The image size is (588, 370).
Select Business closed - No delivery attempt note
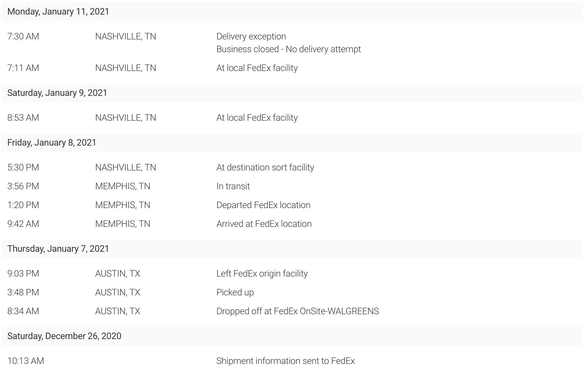point(289,49)
